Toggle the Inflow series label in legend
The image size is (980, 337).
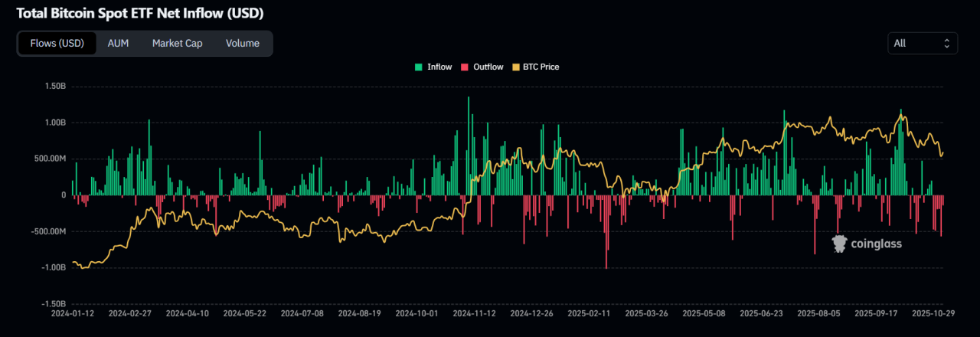(x=439, y=67)
